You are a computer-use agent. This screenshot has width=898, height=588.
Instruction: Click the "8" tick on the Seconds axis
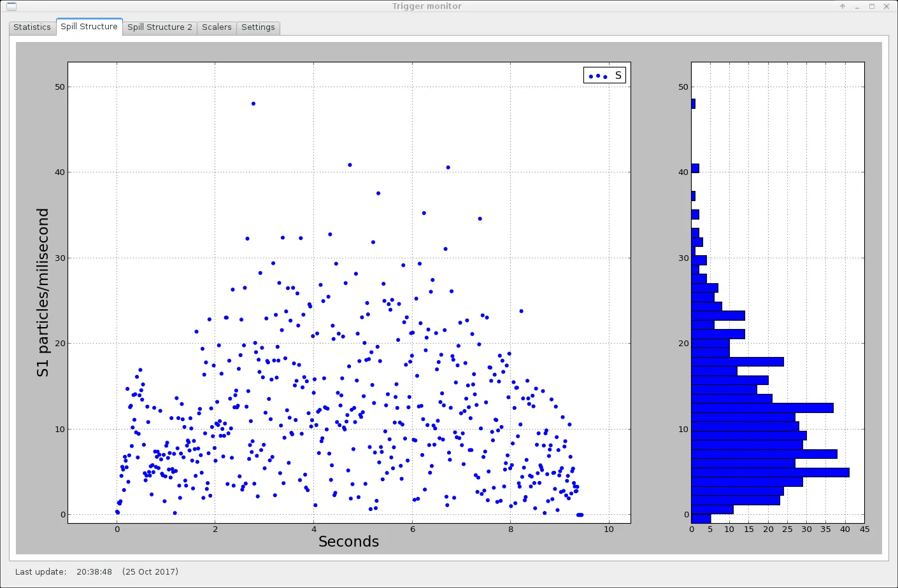[x=511, y=529]
